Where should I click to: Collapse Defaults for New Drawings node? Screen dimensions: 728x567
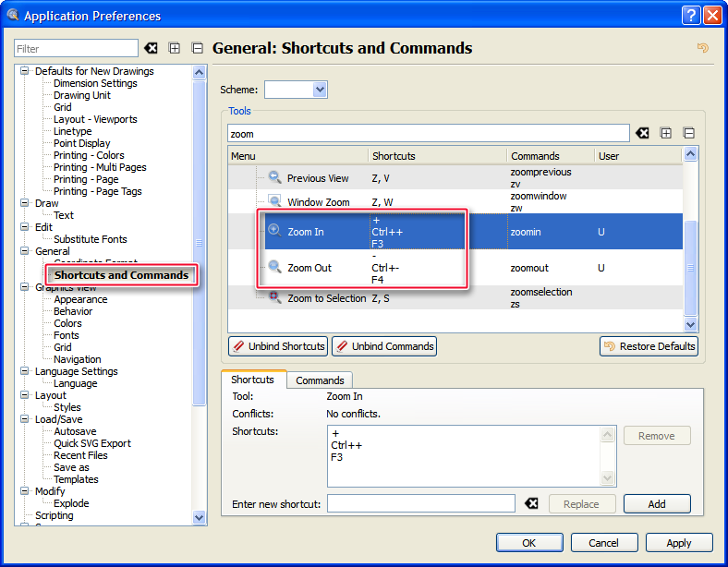point(25,71)
